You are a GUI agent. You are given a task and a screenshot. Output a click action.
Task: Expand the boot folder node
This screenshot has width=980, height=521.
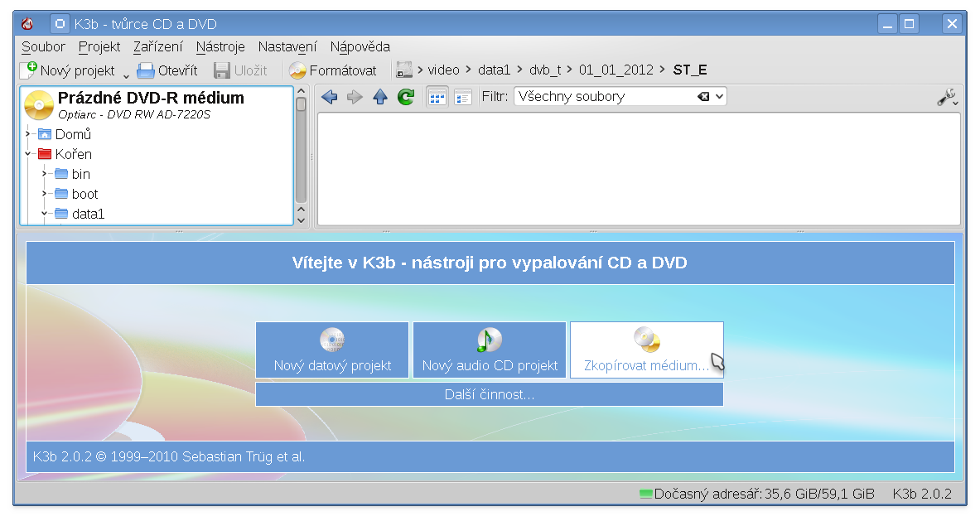coord(45,194)
